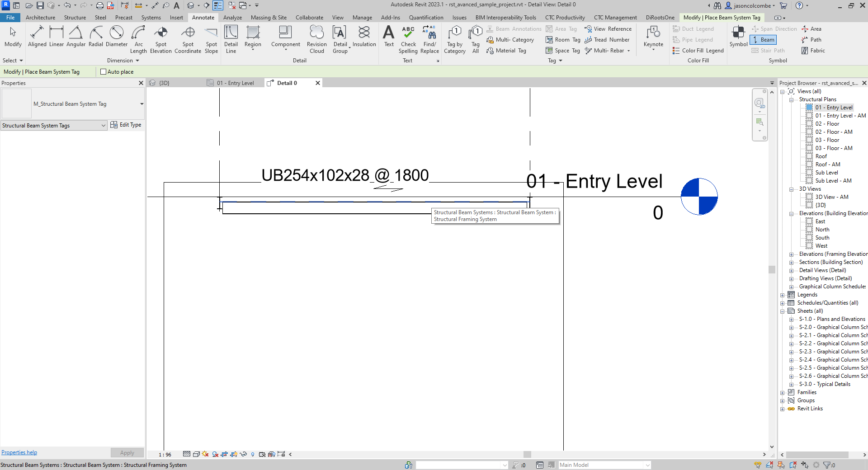Enable the Auto place checkbox
Screen dimensions: 868x470
[103, 72]
